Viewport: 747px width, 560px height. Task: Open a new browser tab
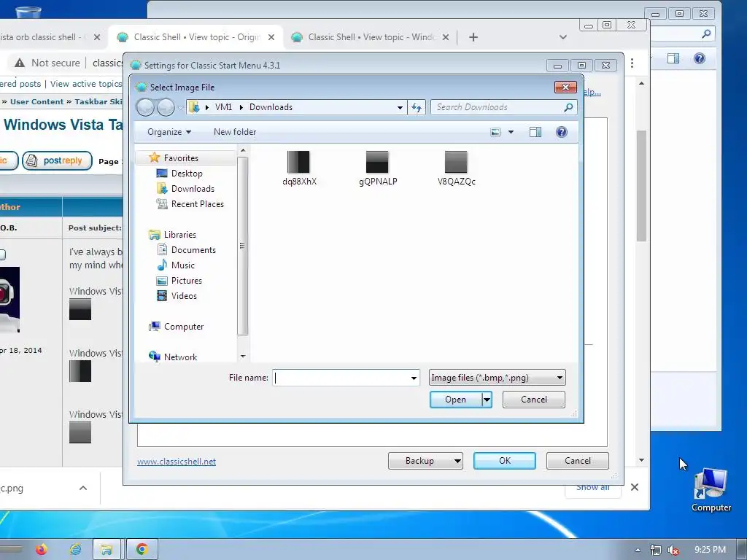click(x=473, y=37)
